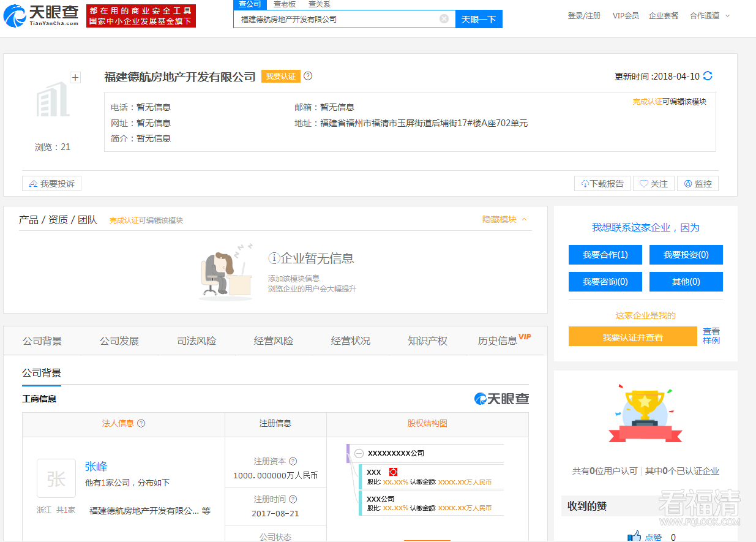The width and height of the screenshot is (756, 542).
Task: Click the certification help question mark
Action: click(x=308, y=76)
